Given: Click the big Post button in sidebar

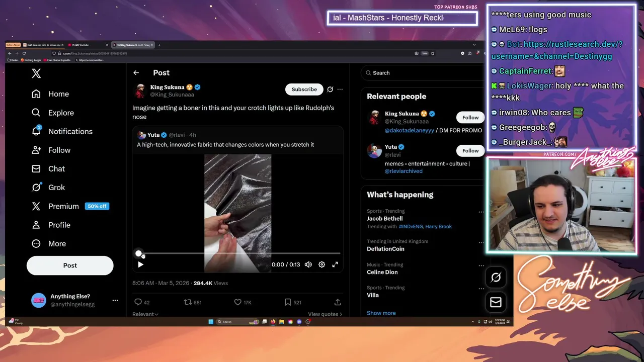Looking at the screenshot, I should [70, 265].
